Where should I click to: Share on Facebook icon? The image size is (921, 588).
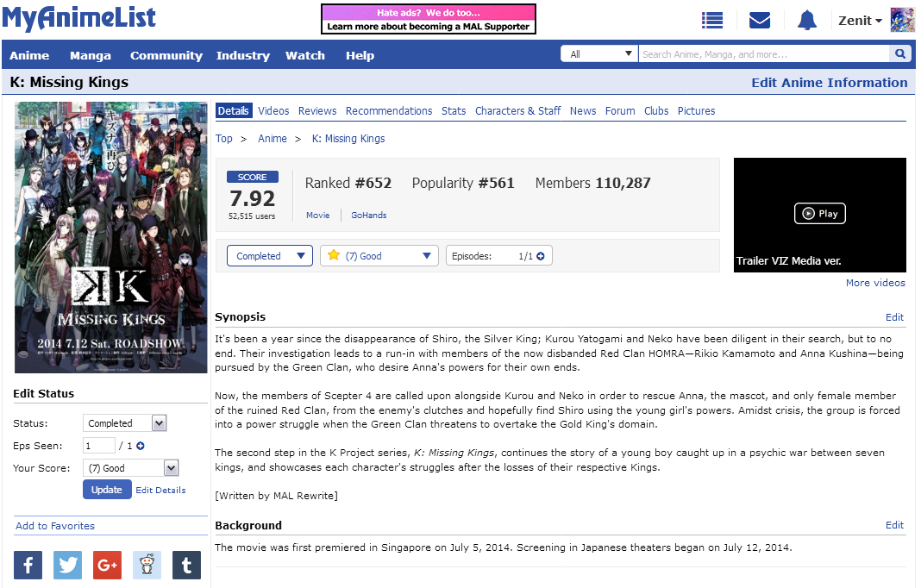(x=28, y=566)
